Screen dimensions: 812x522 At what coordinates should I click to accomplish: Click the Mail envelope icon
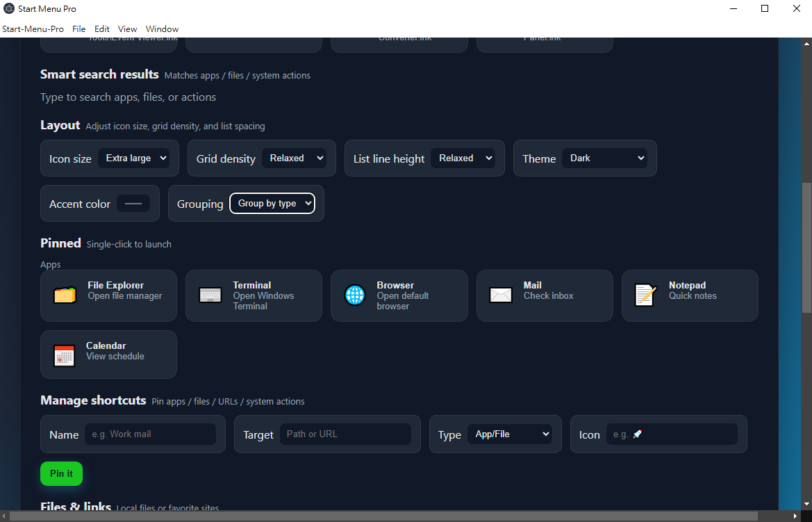click(501, 295)
